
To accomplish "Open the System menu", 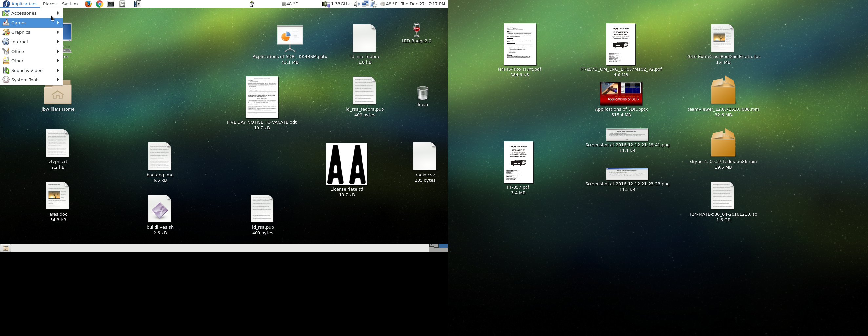I will (70, 4).
